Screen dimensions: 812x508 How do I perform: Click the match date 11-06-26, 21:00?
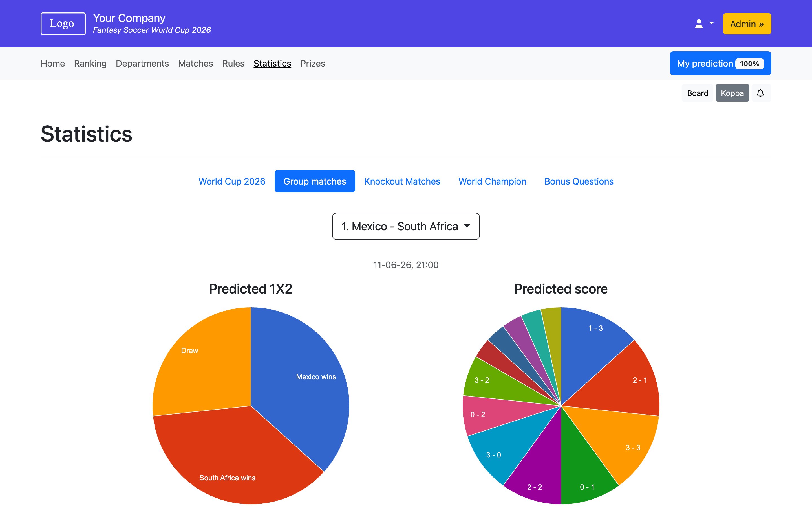(406, 265)
